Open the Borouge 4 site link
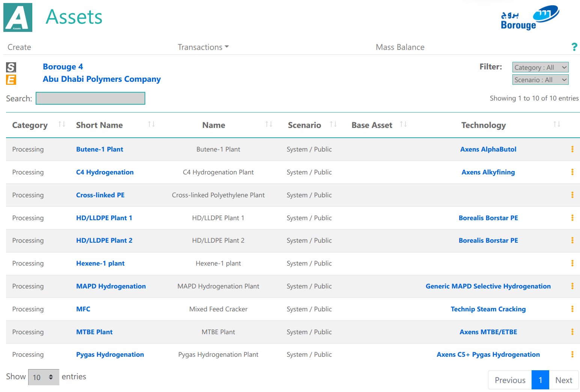Screen dimensions: 580x392 [63, 67]
